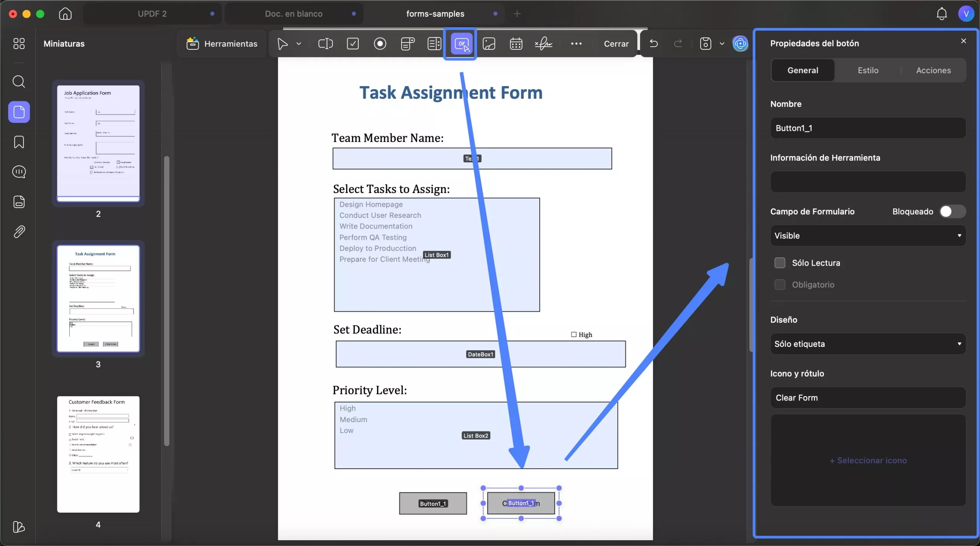The height and width of the screenshot is (546, 980).
Task: Undo the last action
Action: click(654, 44)
